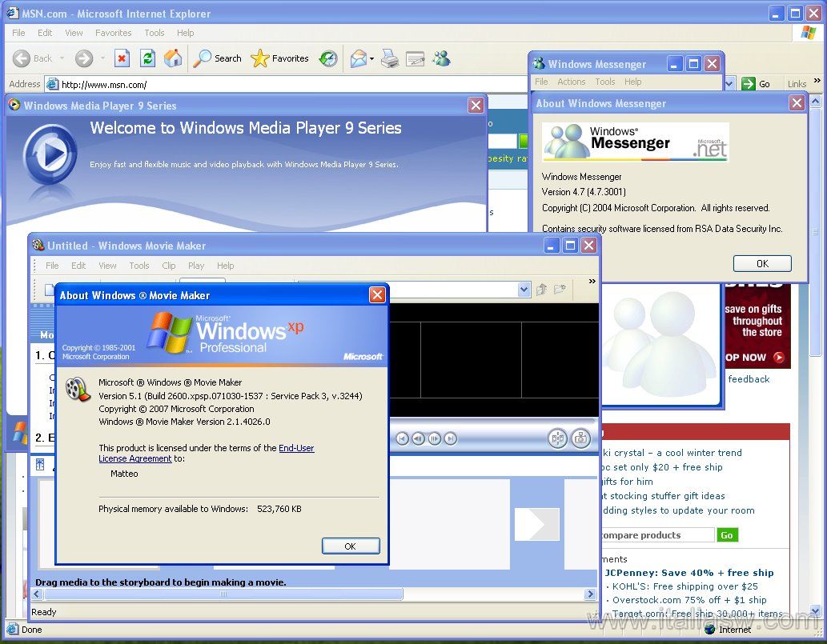Click IE page icon in address bar
This screenshot has width=827, height=644.
52,84
